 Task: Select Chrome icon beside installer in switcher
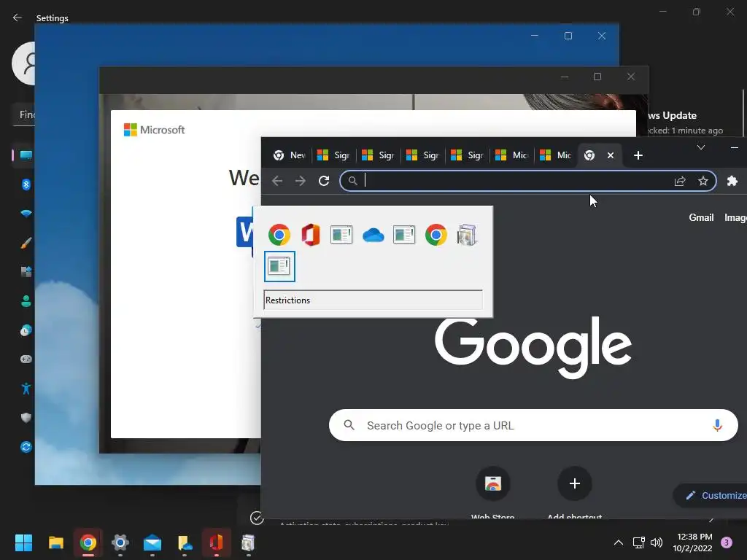[436, 235]
